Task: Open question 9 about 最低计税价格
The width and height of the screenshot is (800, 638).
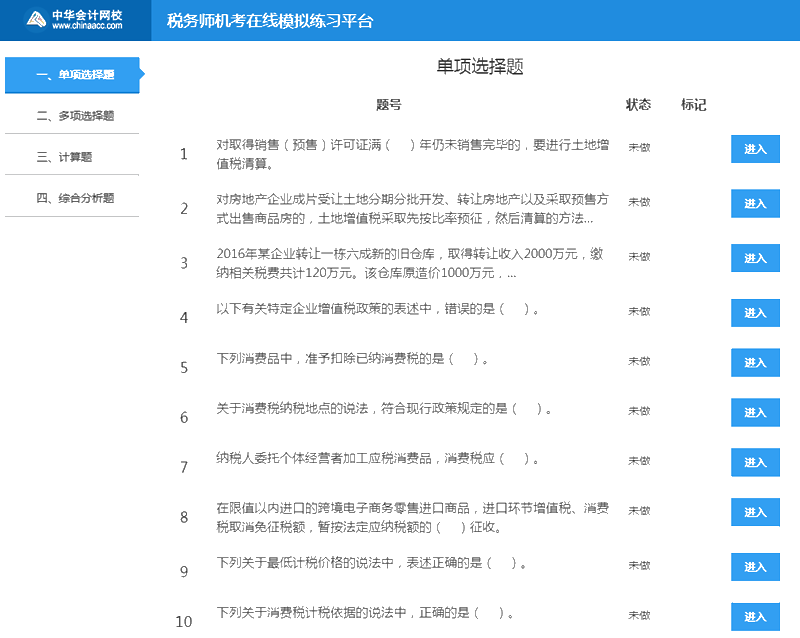Action: pyautogui.click(x=755, y=566)
